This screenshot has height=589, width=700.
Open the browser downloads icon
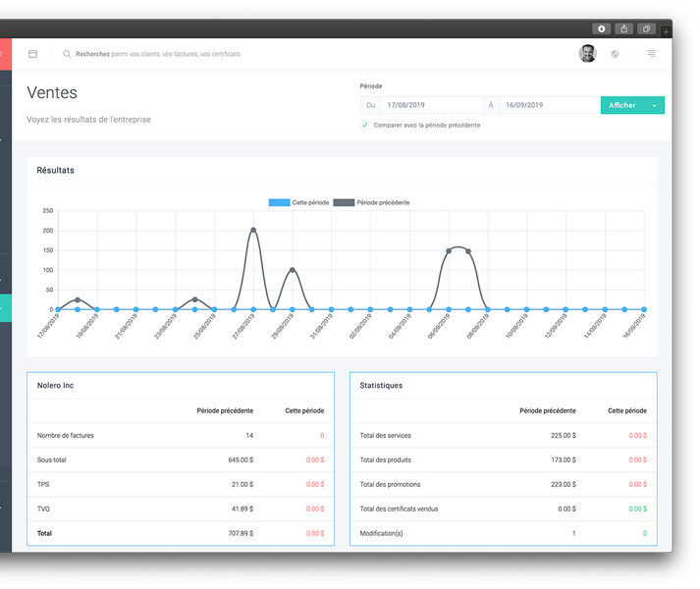pos(601,28)
